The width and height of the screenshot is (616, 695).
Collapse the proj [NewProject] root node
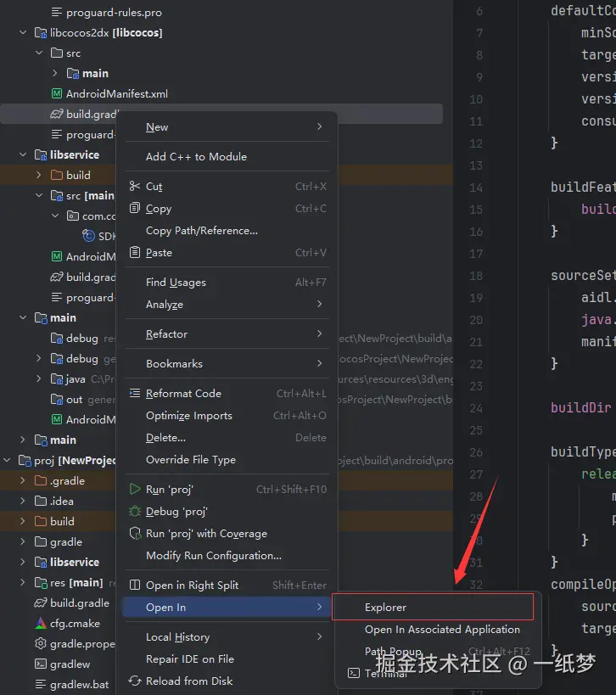coord(7,460)
